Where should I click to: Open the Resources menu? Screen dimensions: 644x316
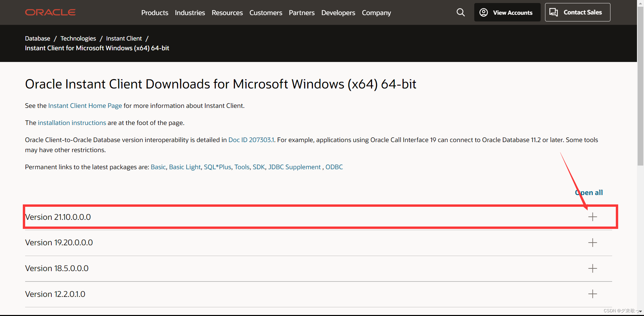point(227,13)
